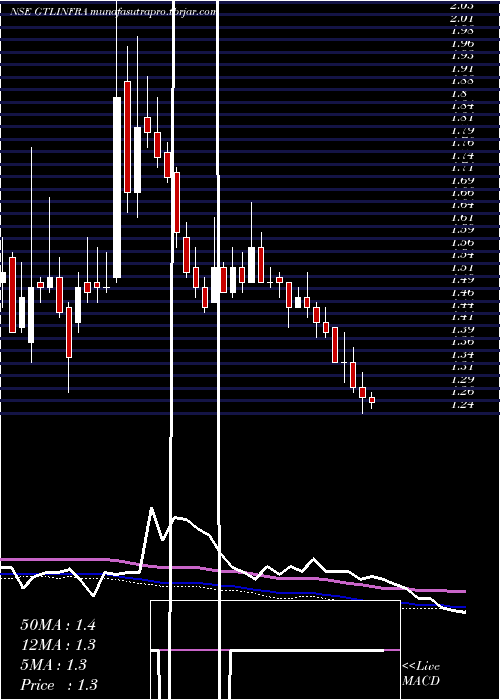Click the 1.59 price axis label

462,230
